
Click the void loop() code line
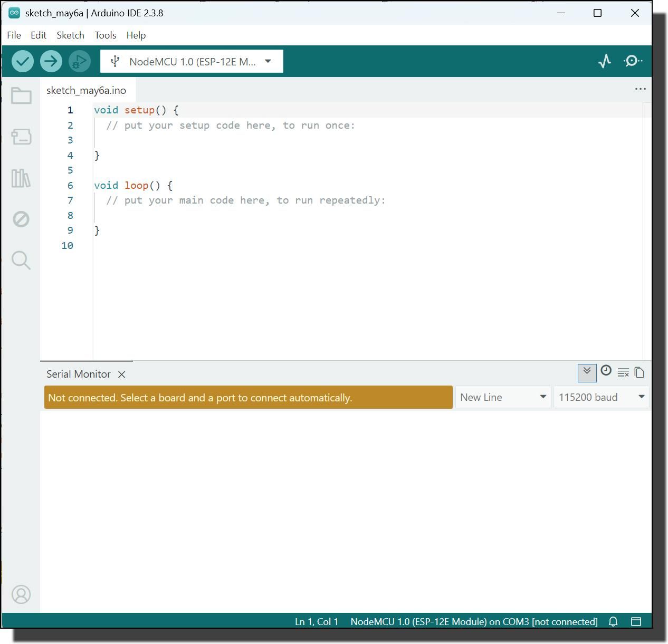[133, 186]
